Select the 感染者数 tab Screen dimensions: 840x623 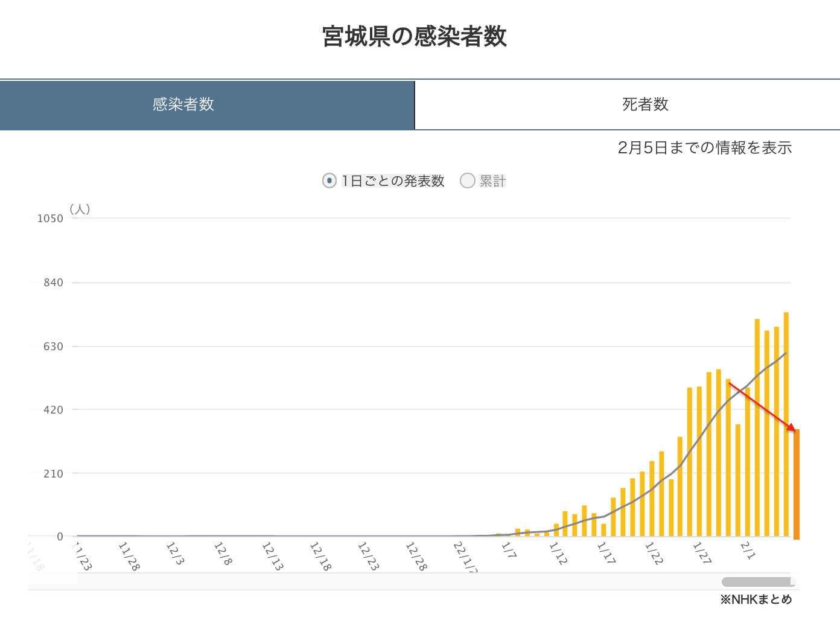click(x=183, y=104)
